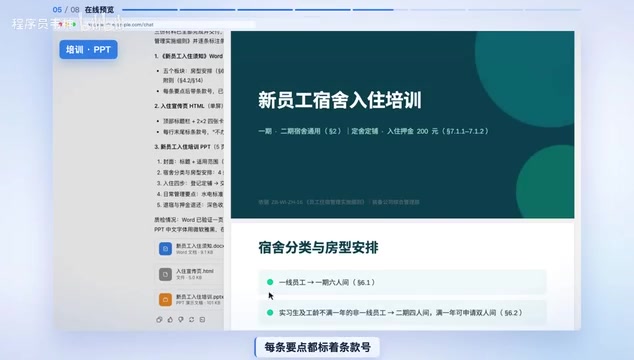Open the orange pptx file icon

coord(165,300)
